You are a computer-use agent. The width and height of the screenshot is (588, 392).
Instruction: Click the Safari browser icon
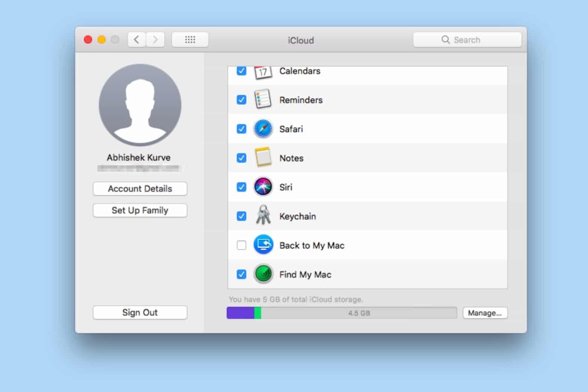(x=263, y=129)
